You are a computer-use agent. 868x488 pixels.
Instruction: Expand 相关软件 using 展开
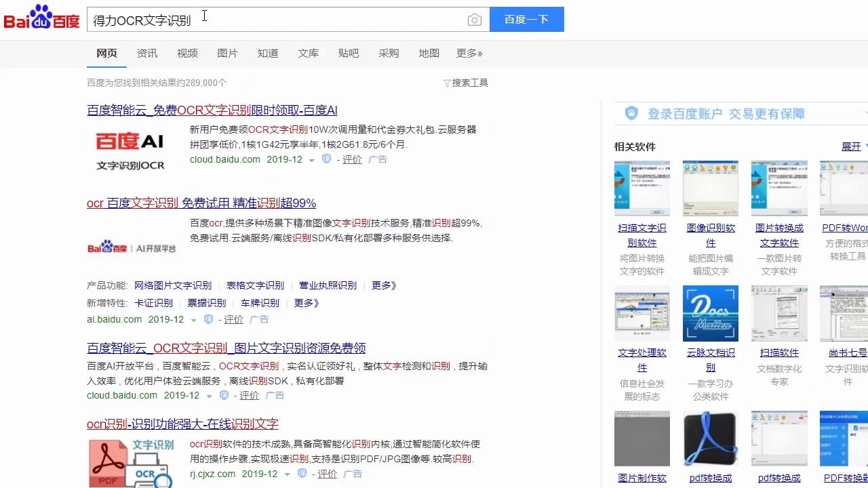coord(852,146)
